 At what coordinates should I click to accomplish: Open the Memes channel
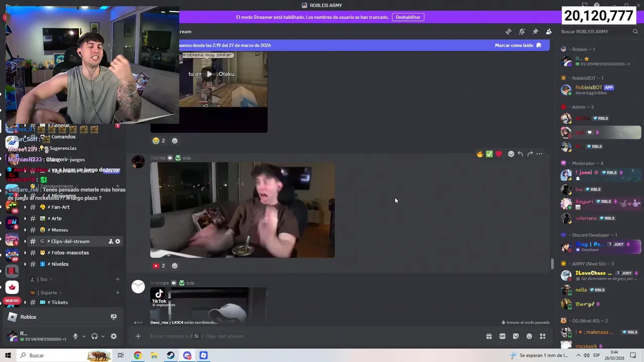coord(74,230)
